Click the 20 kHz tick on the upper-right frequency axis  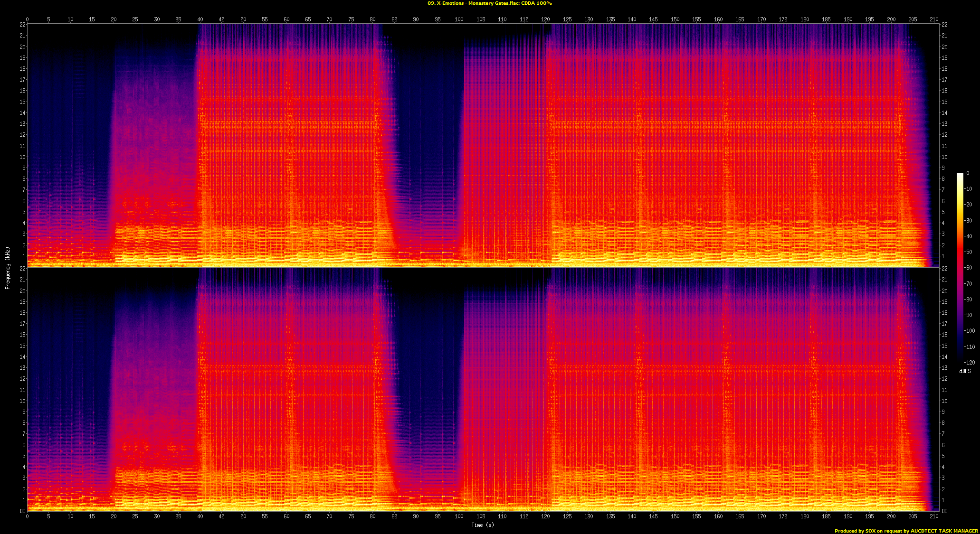(x=944, y=47)
